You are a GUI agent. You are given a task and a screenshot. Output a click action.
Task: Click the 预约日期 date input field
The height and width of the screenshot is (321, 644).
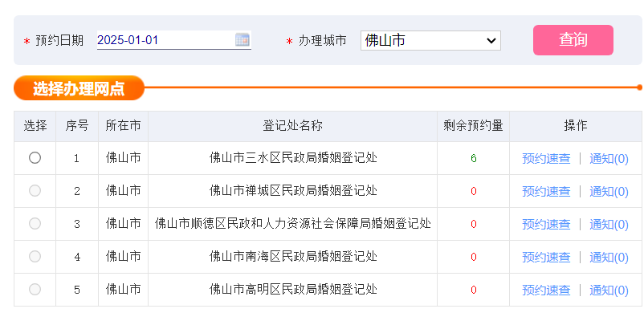click(164, 39)
